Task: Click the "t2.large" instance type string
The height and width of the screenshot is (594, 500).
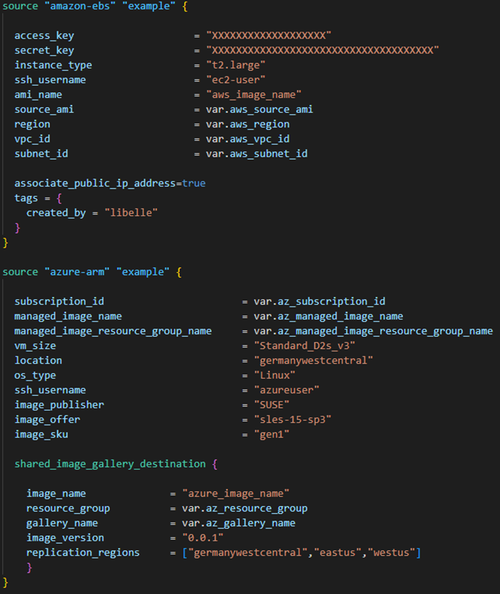Action: (x=236, y=65)
